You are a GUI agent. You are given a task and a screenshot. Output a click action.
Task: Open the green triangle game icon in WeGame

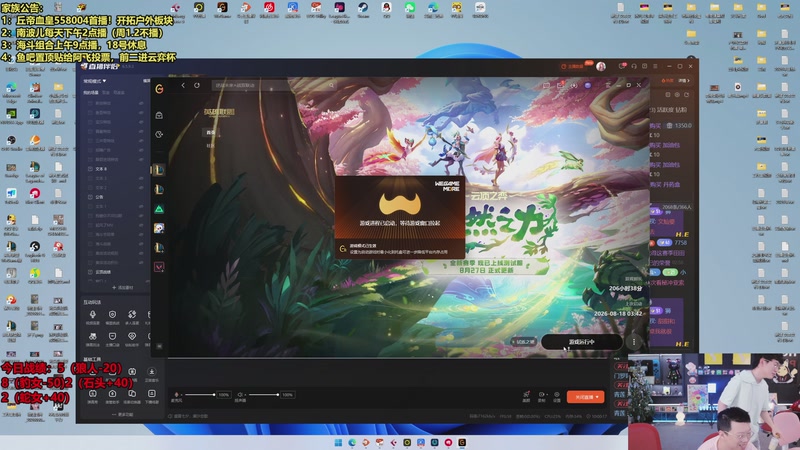(x=159, y=209)
